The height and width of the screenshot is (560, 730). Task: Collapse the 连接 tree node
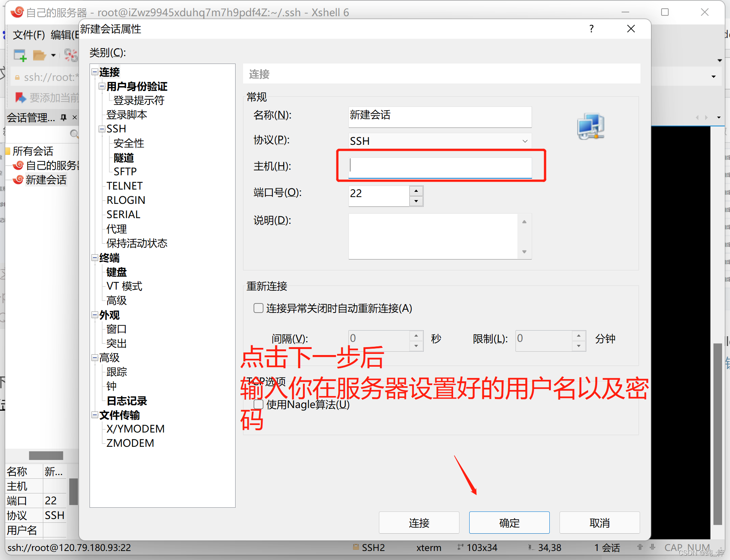95,72
